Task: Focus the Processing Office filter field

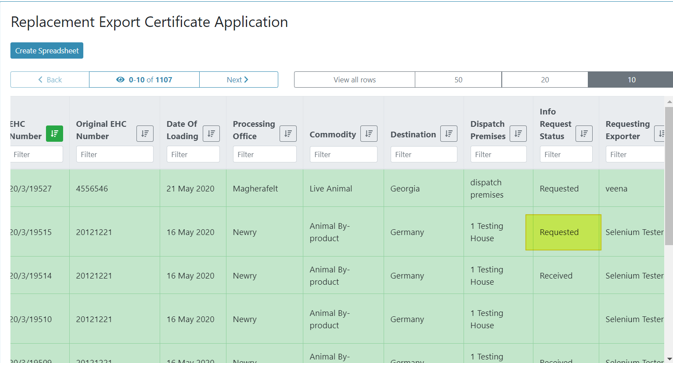Action: coord(265,154)
